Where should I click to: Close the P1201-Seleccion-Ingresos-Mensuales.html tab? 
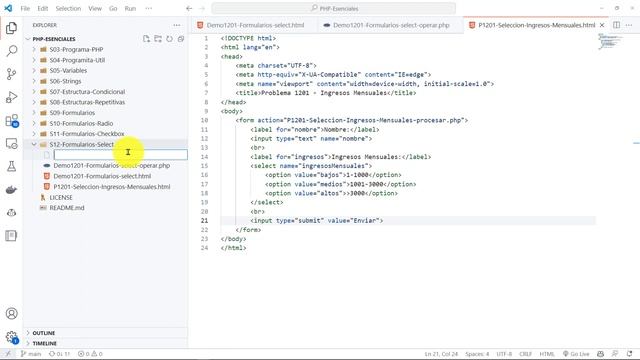click(x=602, y=25)
